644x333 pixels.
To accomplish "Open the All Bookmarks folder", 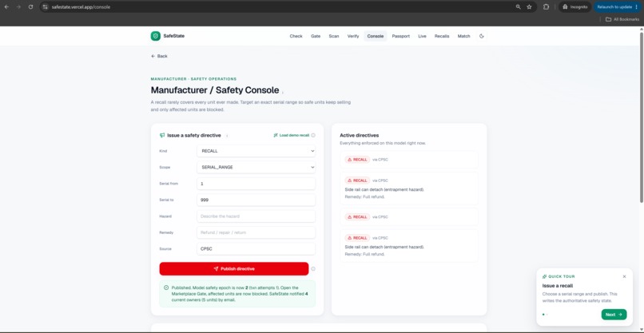I will point(622,19).
